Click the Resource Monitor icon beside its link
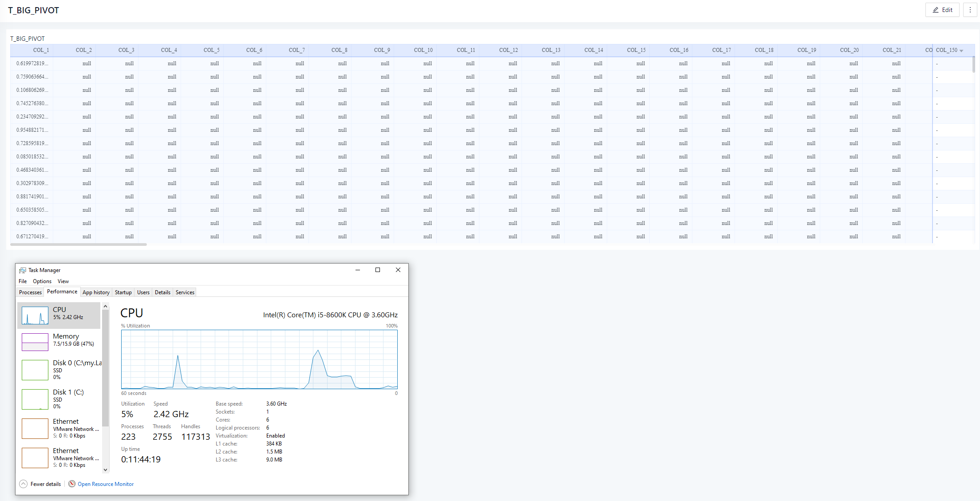The image size is (980, 501). 71,484
